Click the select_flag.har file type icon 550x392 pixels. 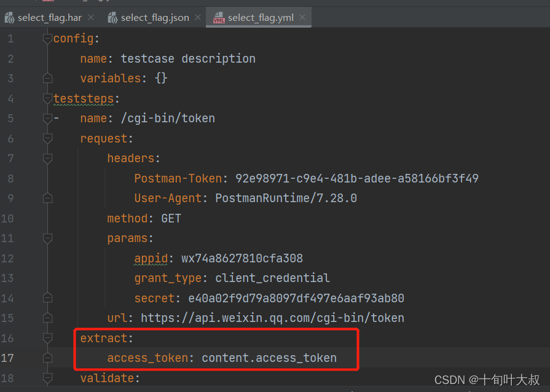tap(9, 18)
